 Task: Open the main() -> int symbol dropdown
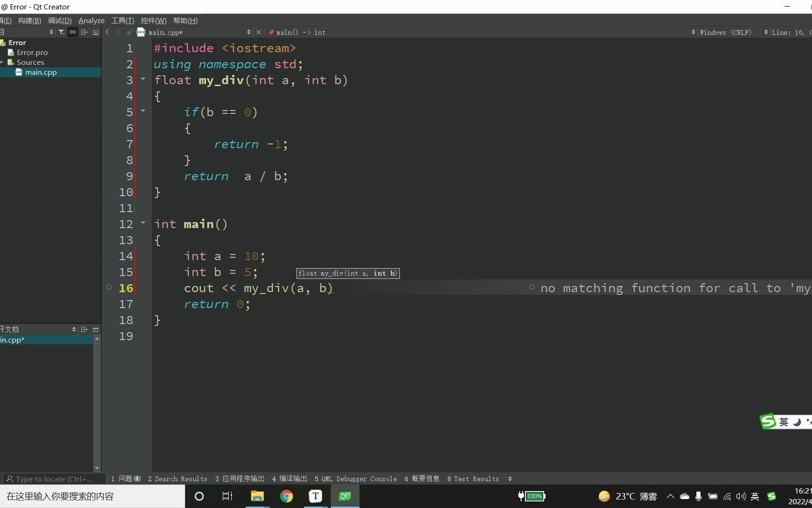[x=297, y=32]
